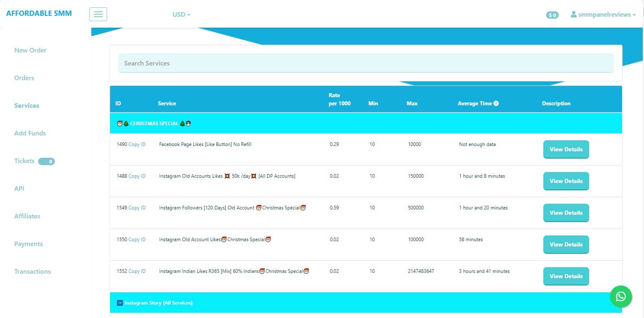
Task: Open the WhatsApp chat bubble
Action: pyautogui.click(x=620, y=296)
